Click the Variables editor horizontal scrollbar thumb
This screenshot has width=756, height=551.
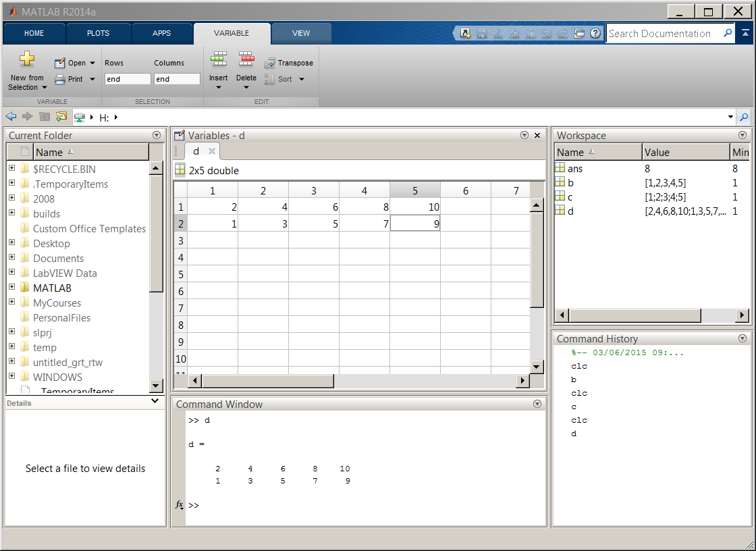coord(267,381)
